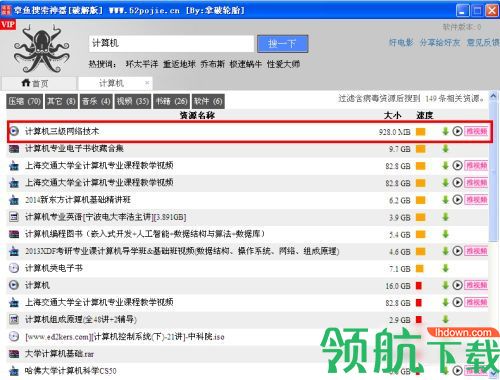Download 计算机组成原理 2.9 GB resource
The image size is (500, 380).
tap(445, 319)
